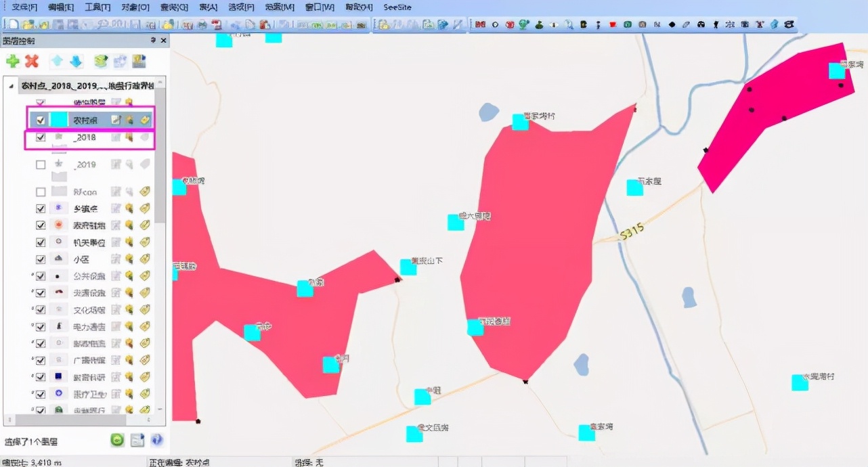Click the export report icon near panel bottom
Screen dimensions: 868x467
tap(137, 440)
